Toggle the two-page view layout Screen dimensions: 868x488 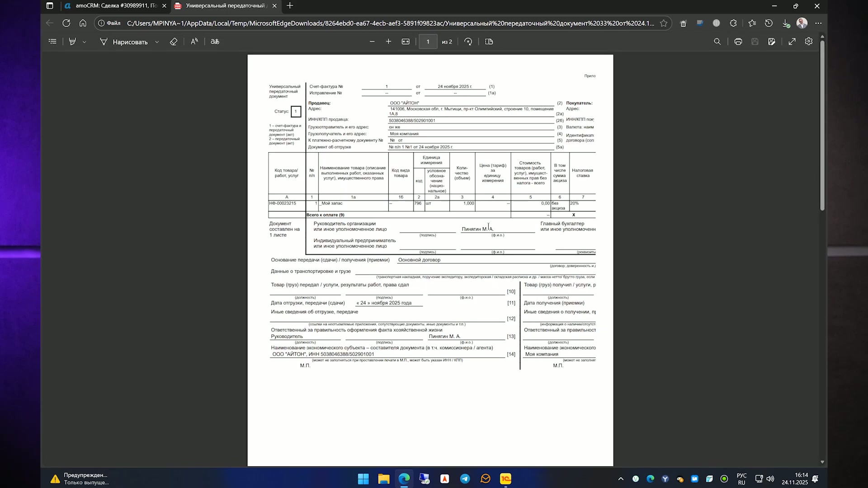click(x=489, y=42)
